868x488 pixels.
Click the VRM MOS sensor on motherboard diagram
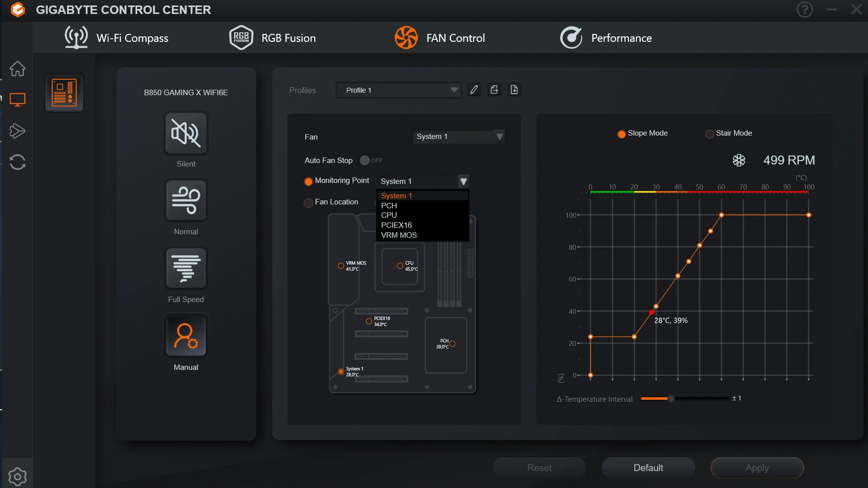(341, 266)
